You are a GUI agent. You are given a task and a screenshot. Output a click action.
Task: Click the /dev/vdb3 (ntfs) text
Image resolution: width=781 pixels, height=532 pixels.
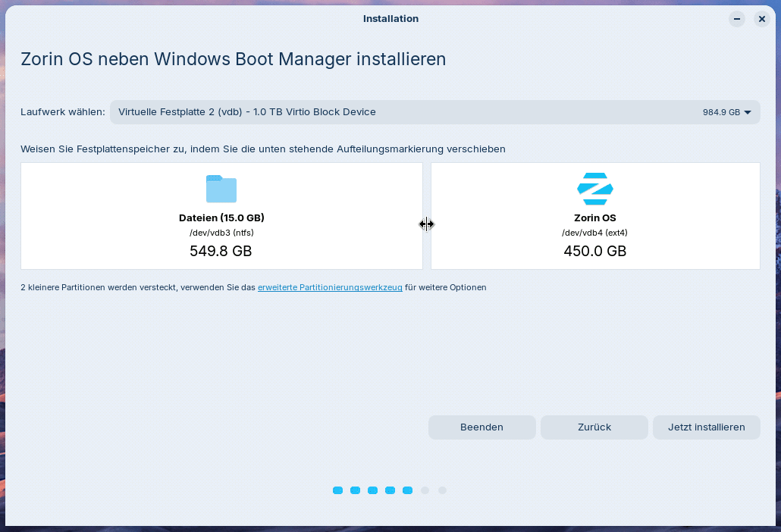pos(221,233)
